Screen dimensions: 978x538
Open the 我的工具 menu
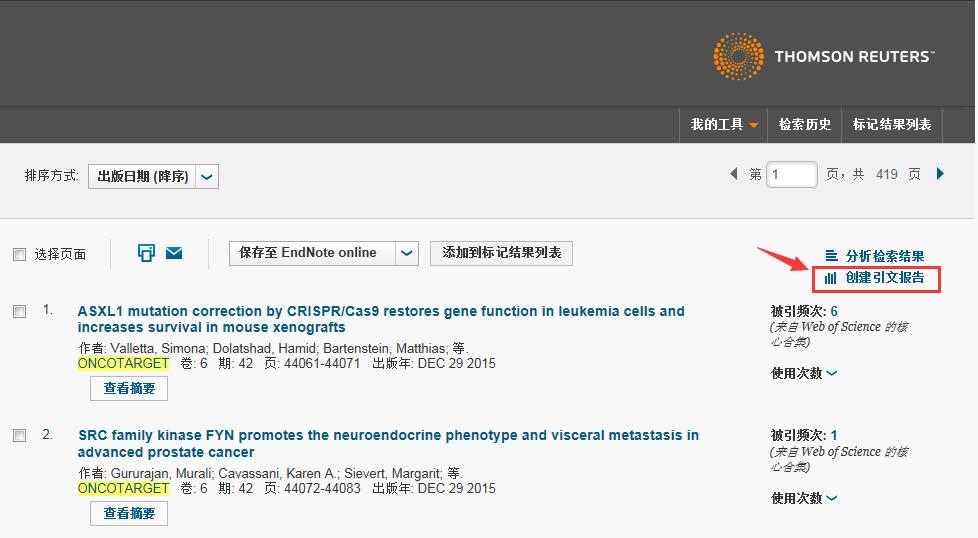tap(724, 125)
